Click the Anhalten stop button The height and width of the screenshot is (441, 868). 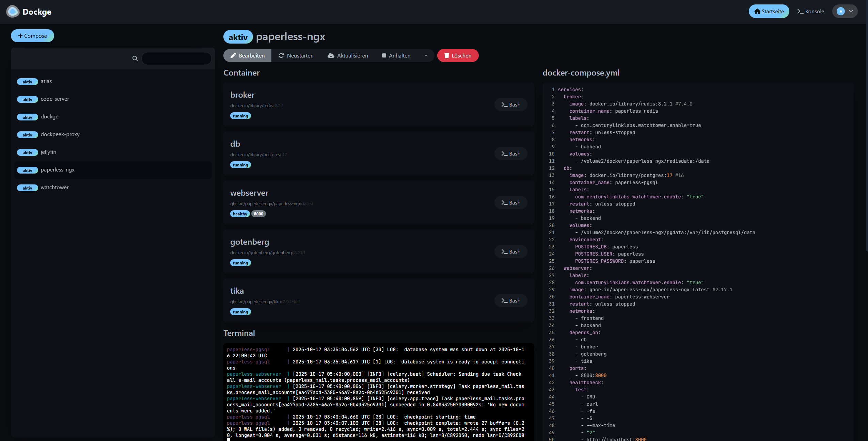[x=396, y=56]
